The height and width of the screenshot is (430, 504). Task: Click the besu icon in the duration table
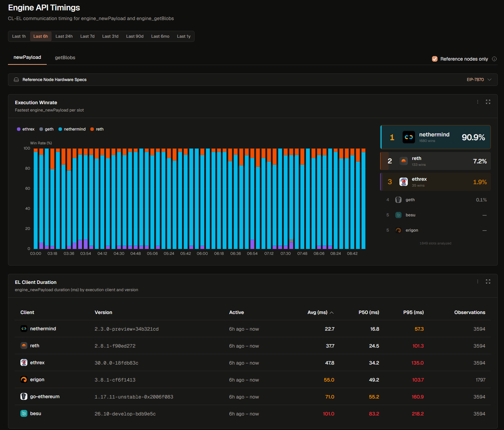24,414
